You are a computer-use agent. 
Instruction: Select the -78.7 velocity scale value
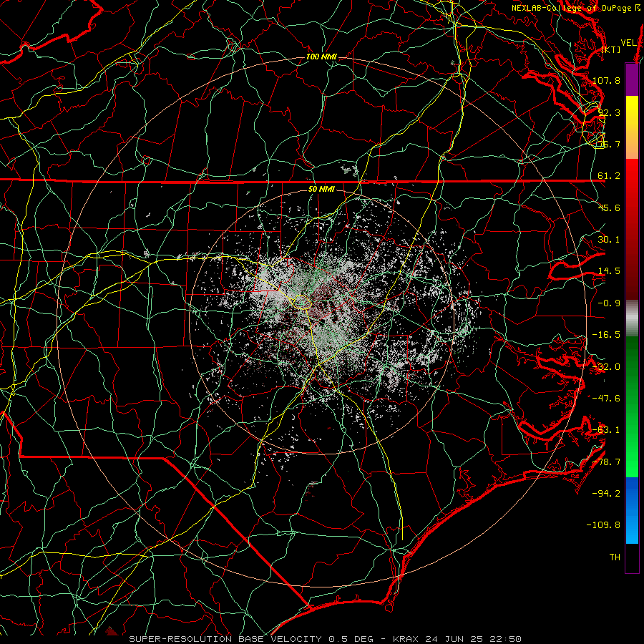606,462
